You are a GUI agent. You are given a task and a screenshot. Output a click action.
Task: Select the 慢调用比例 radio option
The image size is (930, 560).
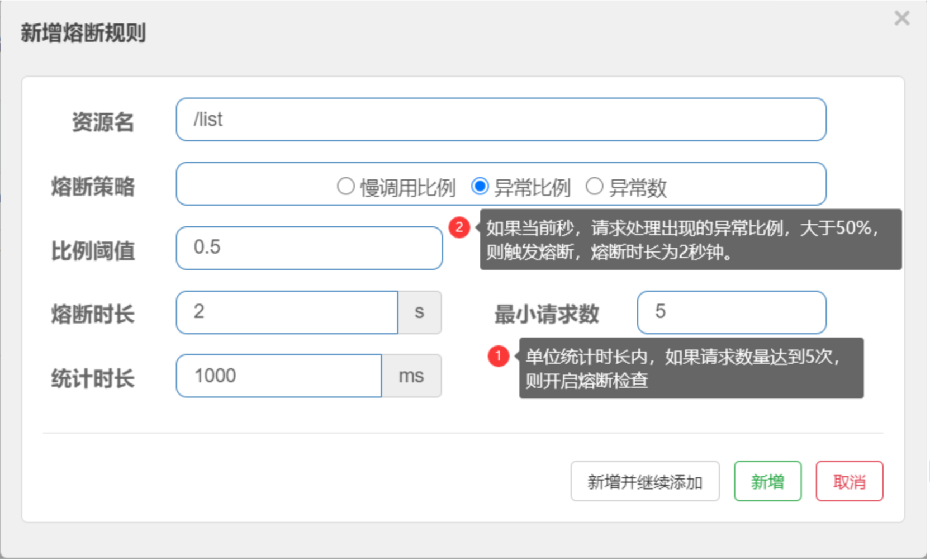tap(346, 187)
